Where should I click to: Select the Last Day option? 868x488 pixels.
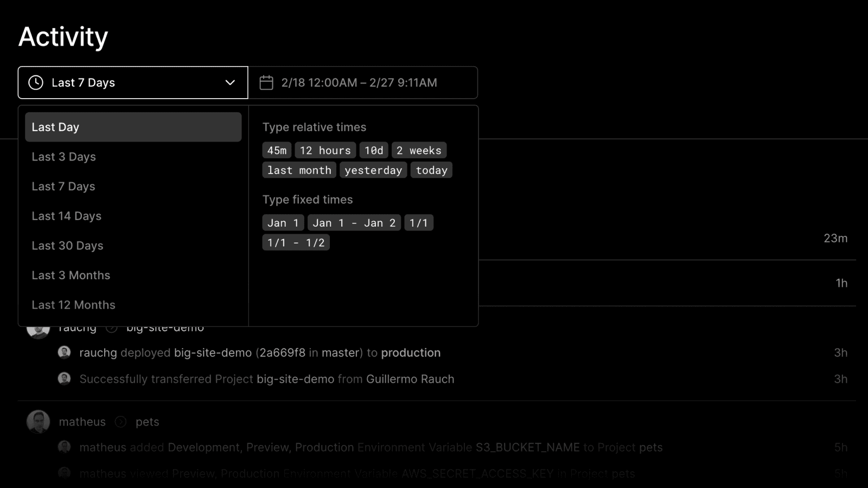pos(133,127)
